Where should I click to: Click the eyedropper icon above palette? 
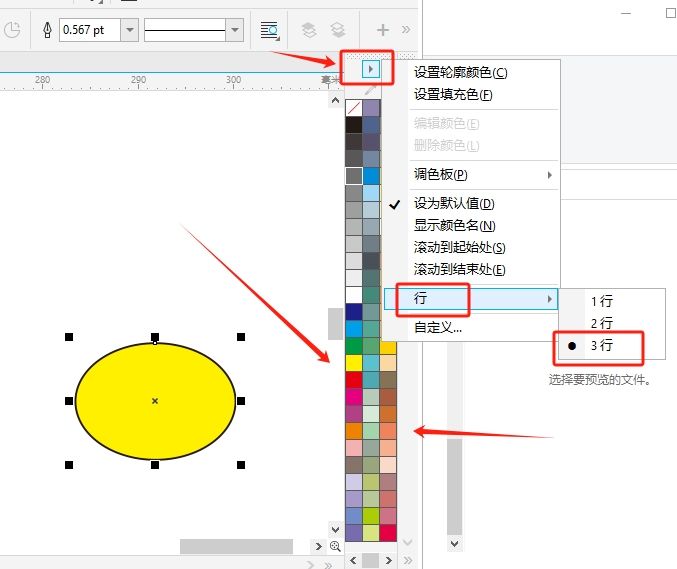pyautogui.click(x=371, y=90)
